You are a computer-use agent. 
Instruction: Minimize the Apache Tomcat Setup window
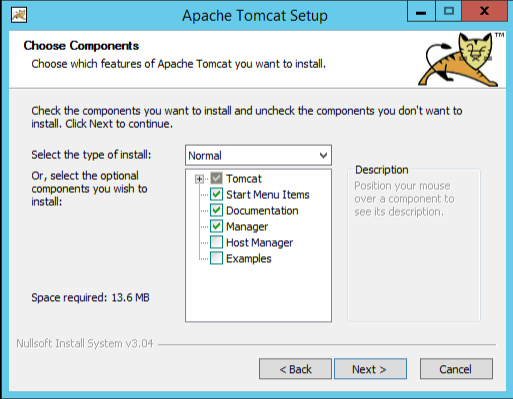click(x=421, y=12)
